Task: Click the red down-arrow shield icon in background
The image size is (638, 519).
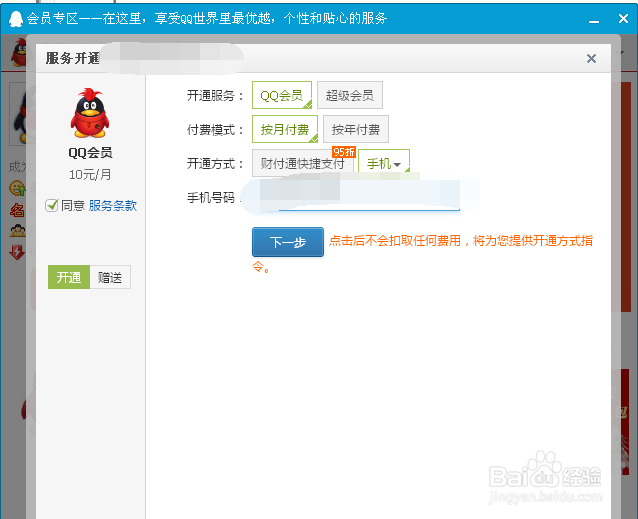Action: [x=17, y=252]
